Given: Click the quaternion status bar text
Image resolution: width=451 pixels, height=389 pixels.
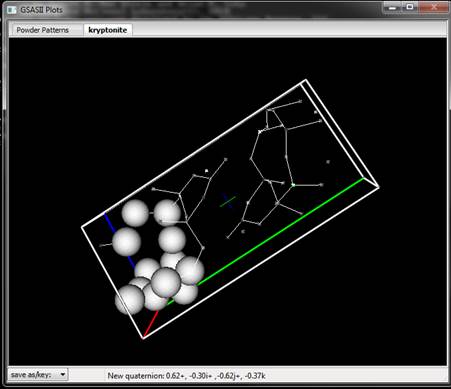Looking at the screenshot, I should pyautogui.click(x=186, y=376).
